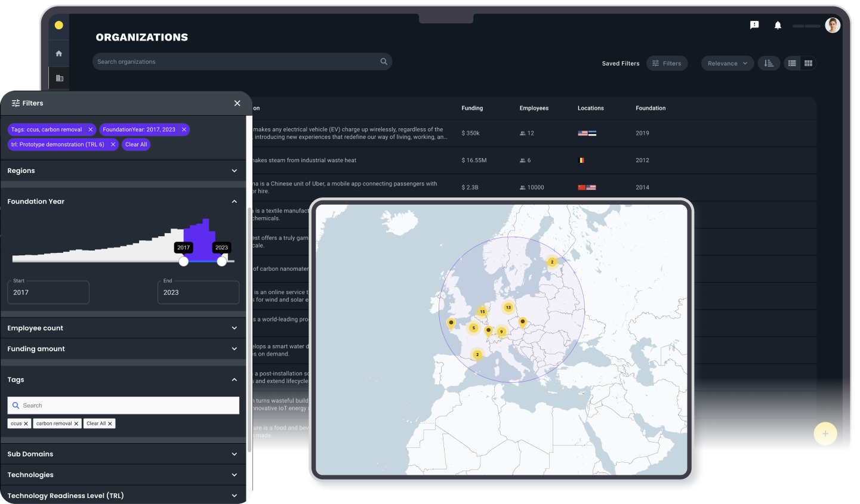Switch to grid view
This screenshot has height=504, width=860.
[x=808, y=63]
